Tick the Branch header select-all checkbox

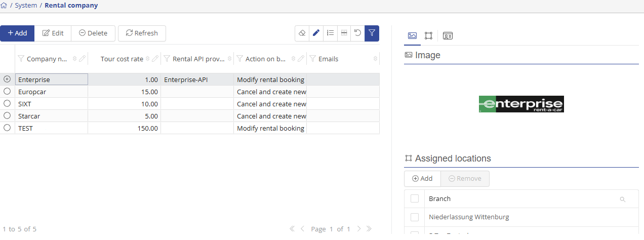(415, 199)
